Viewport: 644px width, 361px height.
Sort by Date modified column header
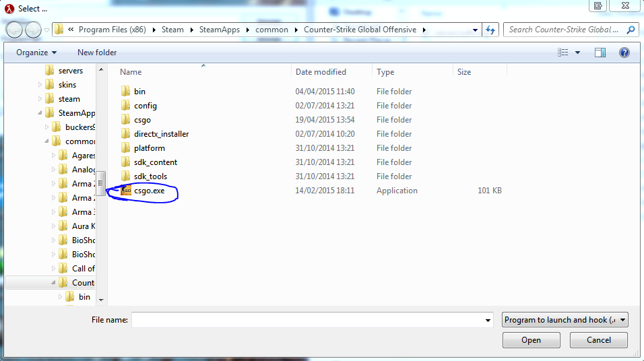pyautogui.click(x=332, y=72)
